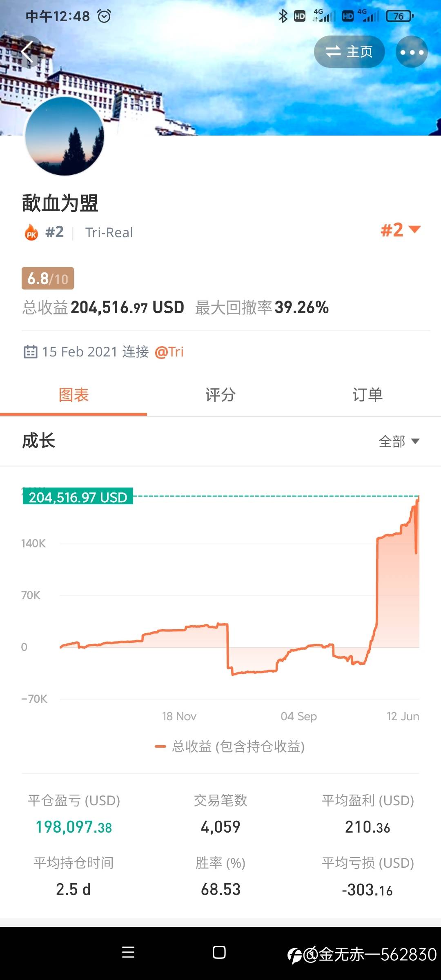Tap the Android home square icon

[219, 952]
